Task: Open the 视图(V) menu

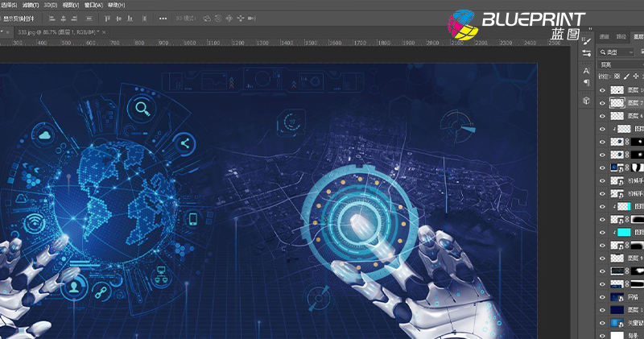Action: tap(71, 6)
